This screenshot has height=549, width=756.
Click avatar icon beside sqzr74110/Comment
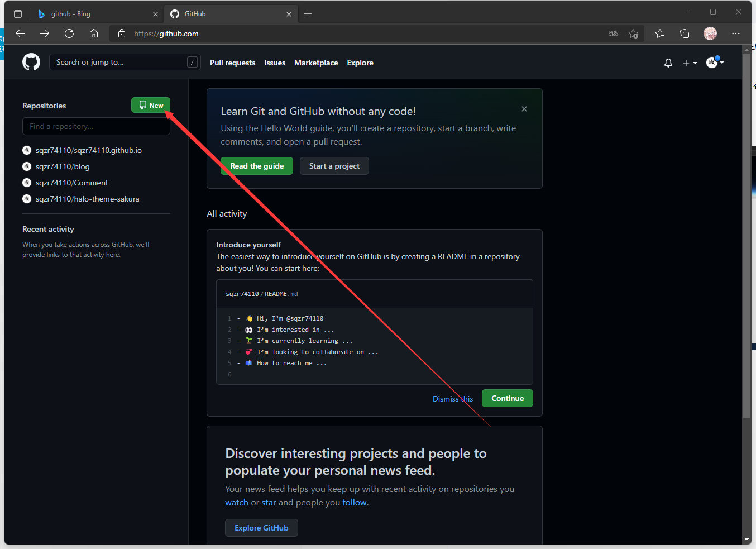coord(27,183)
